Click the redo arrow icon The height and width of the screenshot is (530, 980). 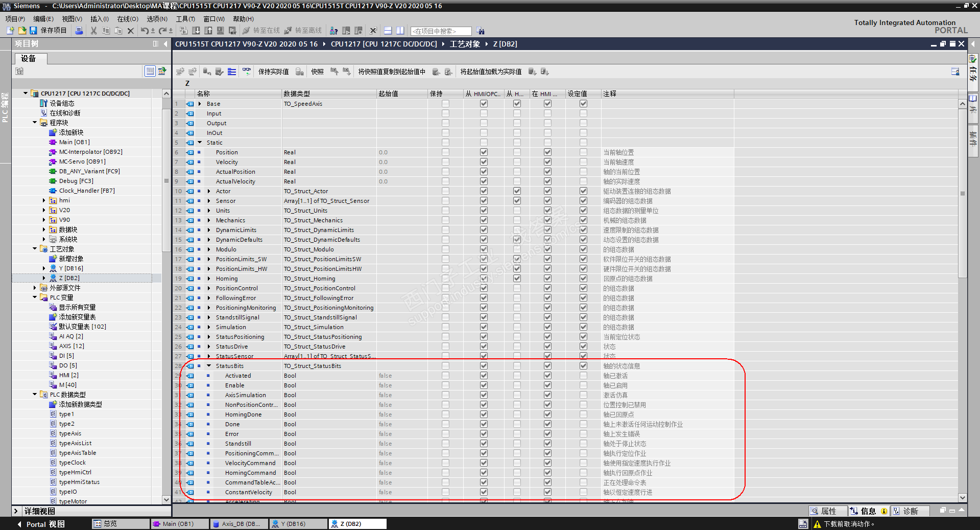(x=163, y=31)
